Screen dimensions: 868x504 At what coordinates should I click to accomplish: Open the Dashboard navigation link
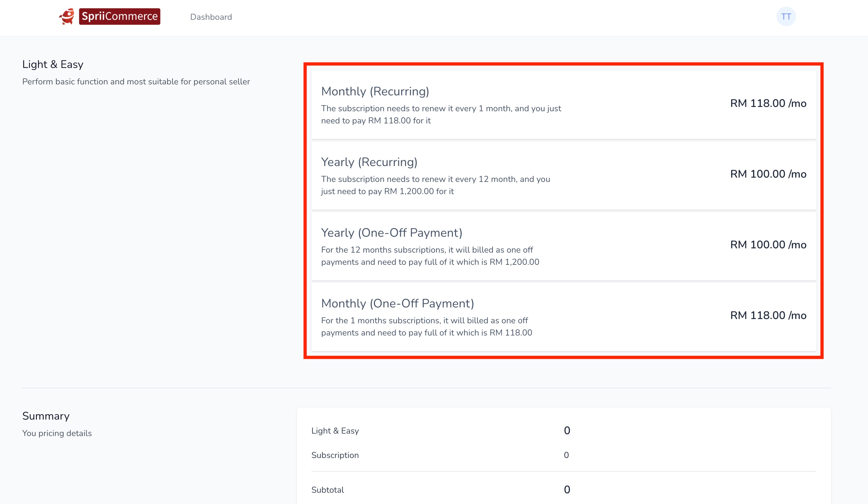coord(211,17)
